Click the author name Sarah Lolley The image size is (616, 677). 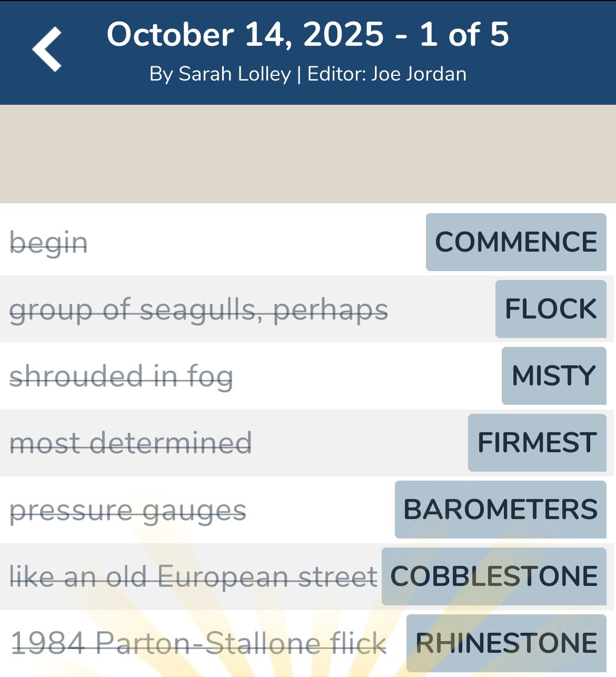pos(234,74)
